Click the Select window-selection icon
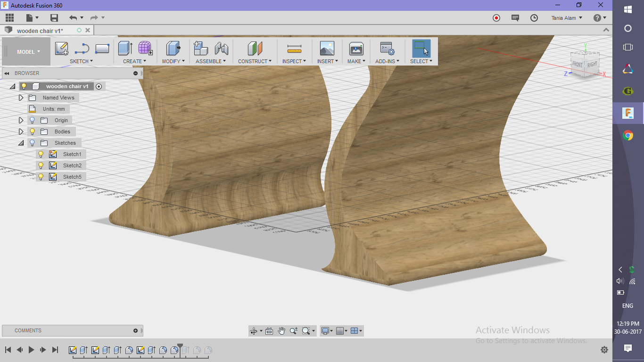The width and height of the screenshot is (644, 362). [421, 49]
